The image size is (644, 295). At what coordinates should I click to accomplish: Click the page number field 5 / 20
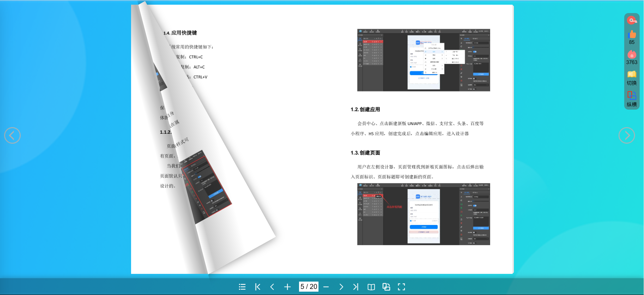[308, 287]
